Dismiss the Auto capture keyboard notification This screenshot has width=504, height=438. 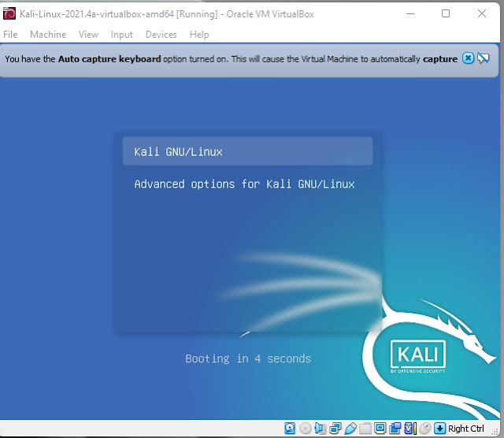pyautogui.click(x=468, y=58)
